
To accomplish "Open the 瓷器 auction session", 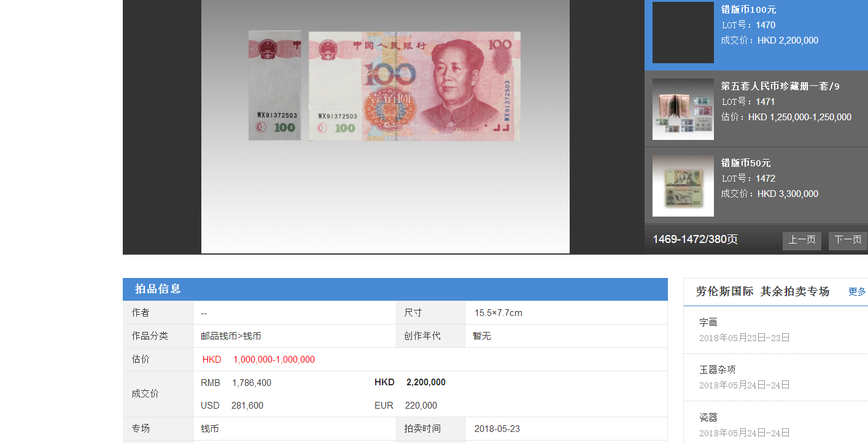I will point(708,417).
